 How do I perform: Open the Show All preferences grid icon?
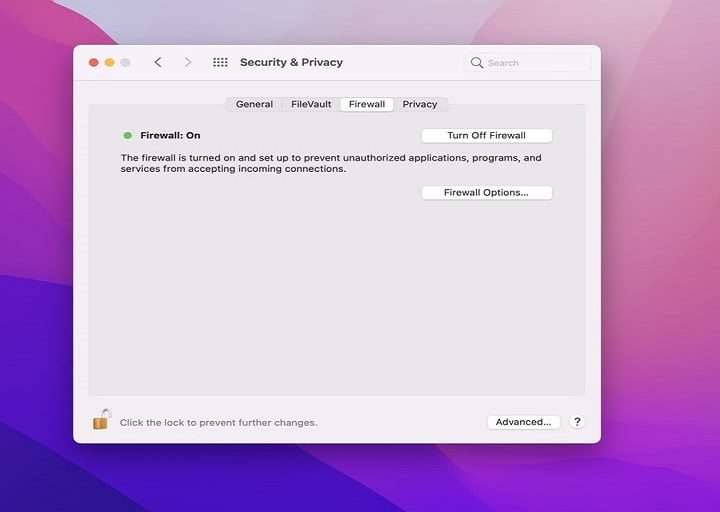click(x=220, y=62)
